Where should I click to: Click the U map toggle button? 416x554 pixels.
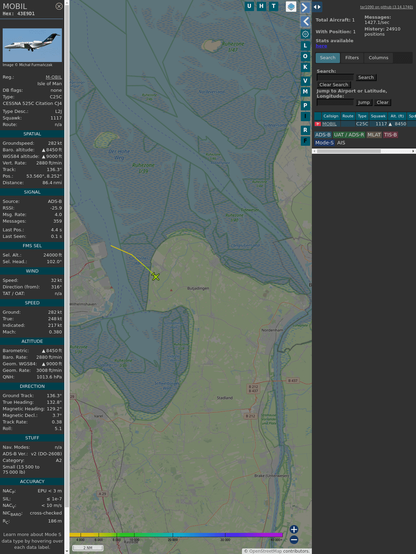click(x=249, y=6)
